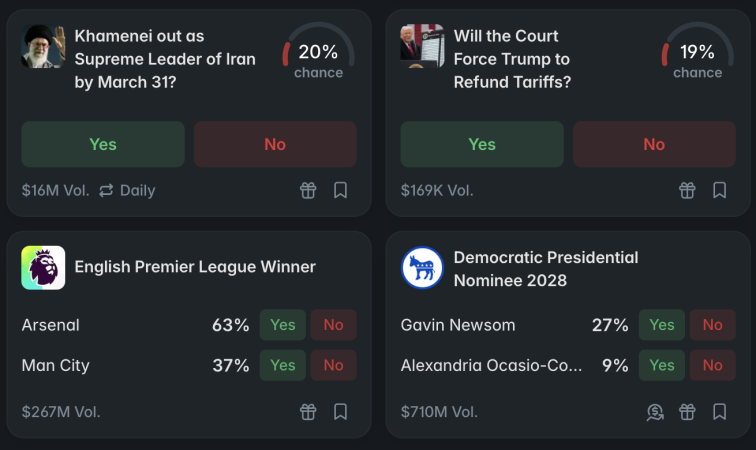Bookmark the Trump Refund Tariffs market
756x450 pixels.
click(719, 190)
